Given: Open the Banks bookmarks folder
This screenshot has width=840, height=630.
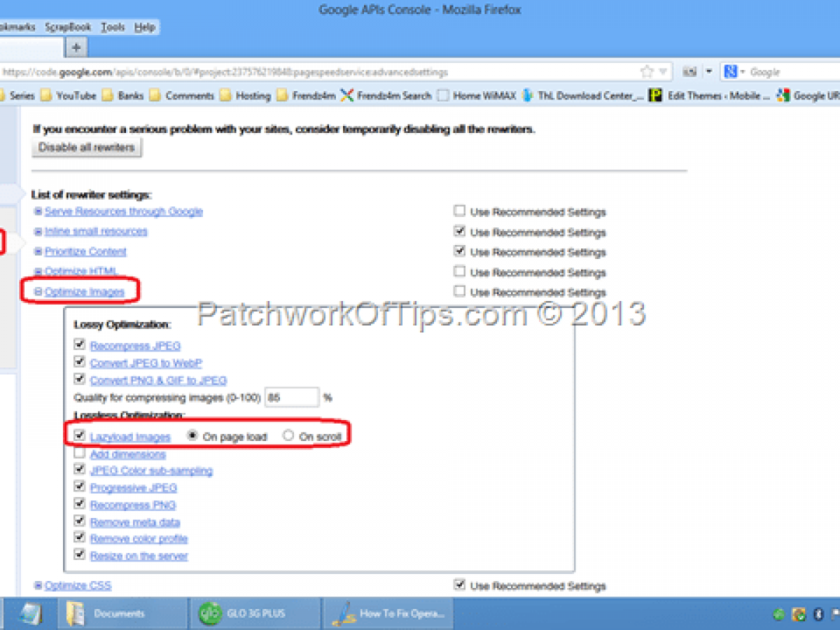Looking at the screenshot, I should click(x=122, y=96).
